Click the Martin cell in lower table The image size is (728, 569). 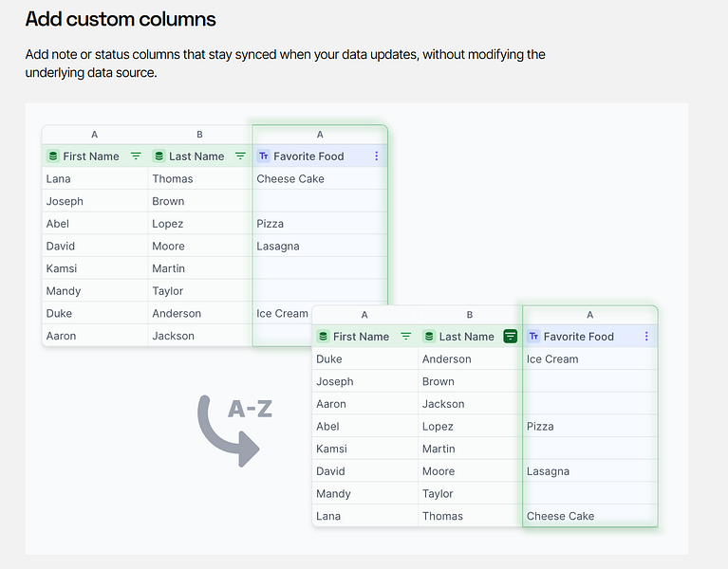[x=470, y=449]
